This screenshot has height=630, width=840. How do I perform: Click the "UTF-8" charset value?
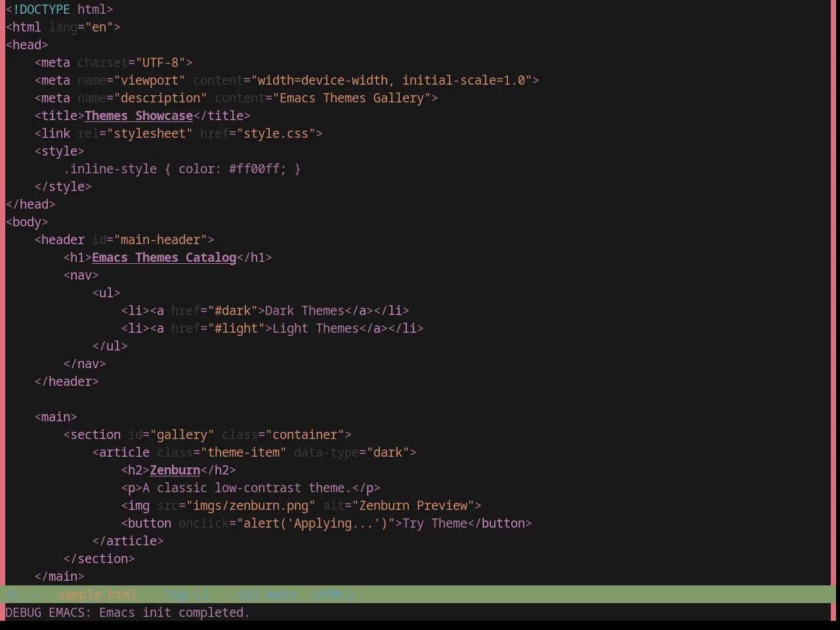point(161,62)
